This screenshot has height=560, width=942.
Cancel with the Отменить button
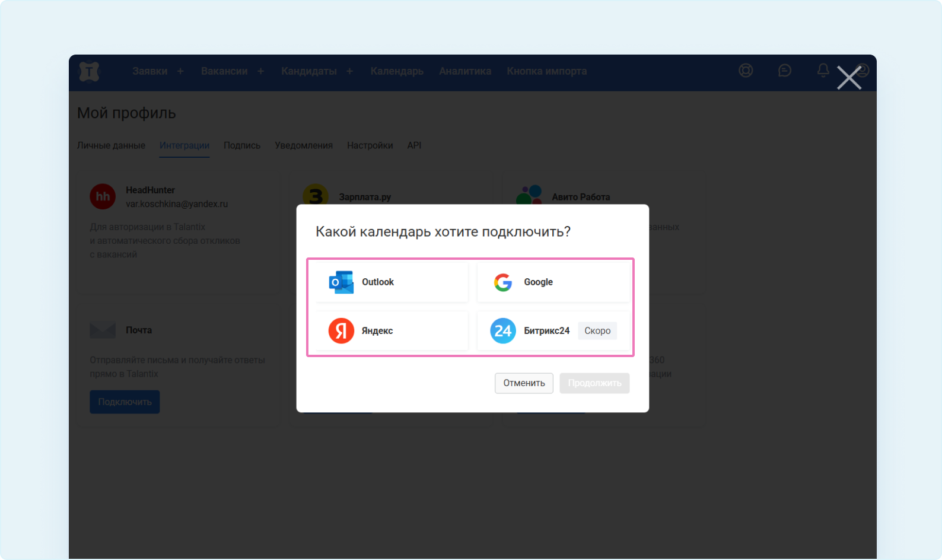(x=524, y=383)
